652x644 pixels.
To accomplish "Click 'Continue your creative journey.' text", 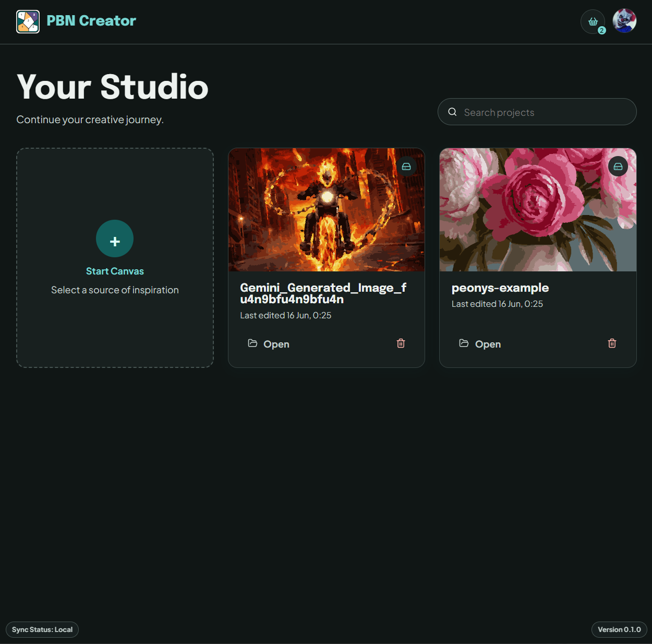I will click(90, 120).
